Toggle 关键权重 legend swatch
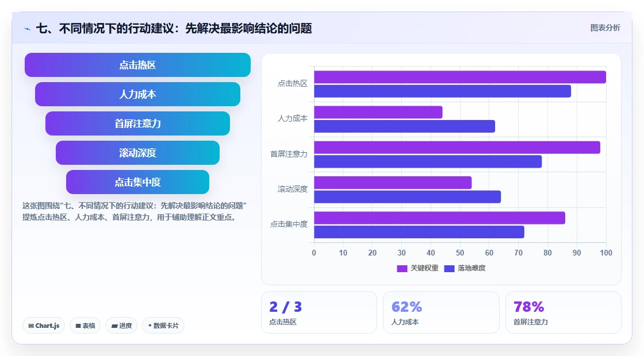Image resolution: width=644 pixels, height=356 pixels. point(402,268)
